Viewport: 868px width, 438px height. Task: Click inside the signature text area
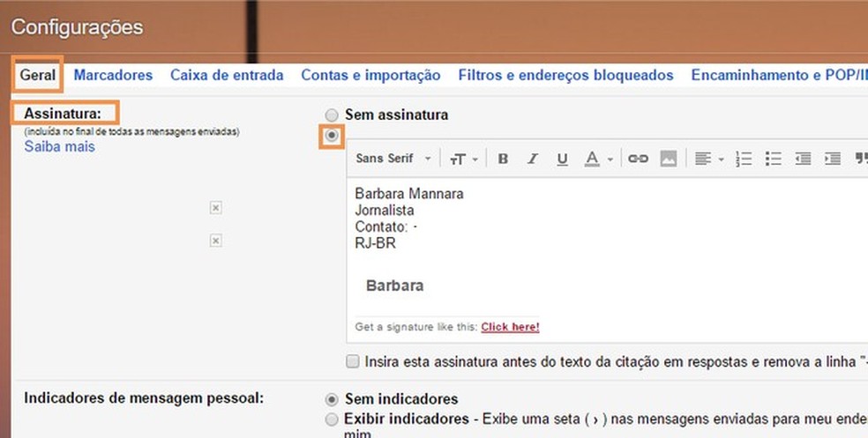607,260
